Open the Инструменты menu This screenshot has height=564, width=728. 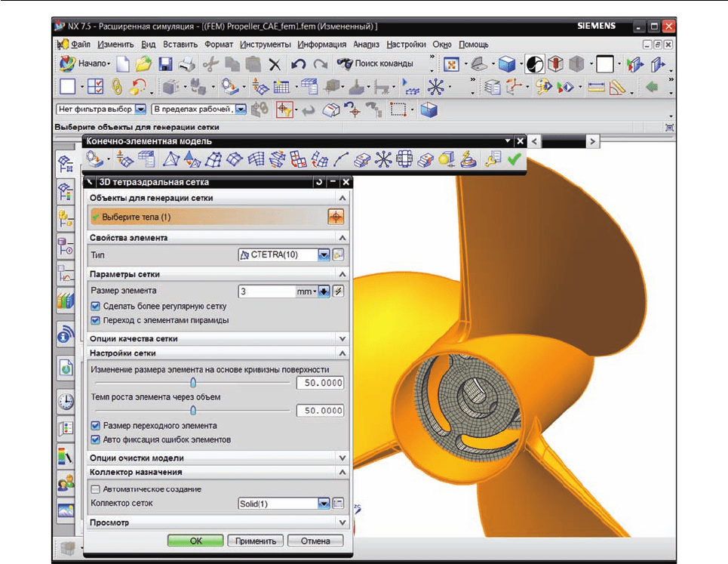coord(265,45)
